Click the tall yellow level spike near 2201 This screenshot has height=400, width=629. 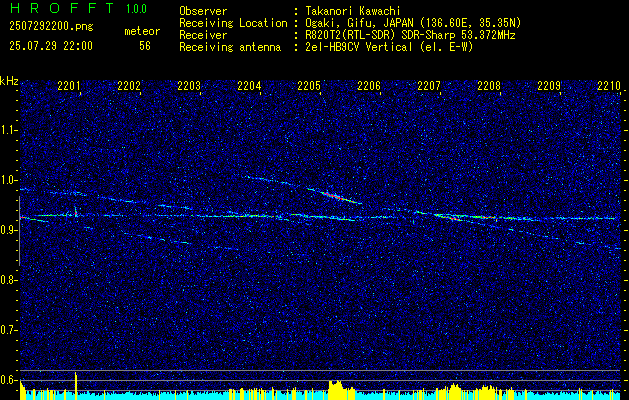pos(75,386)
